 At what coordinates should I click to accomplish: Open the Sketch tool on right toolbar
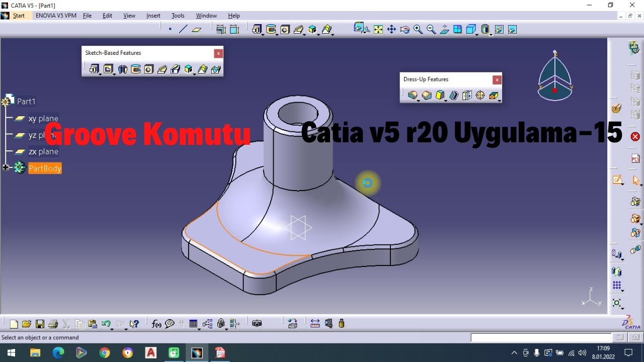pyautogui.click(x=617, y=180)
